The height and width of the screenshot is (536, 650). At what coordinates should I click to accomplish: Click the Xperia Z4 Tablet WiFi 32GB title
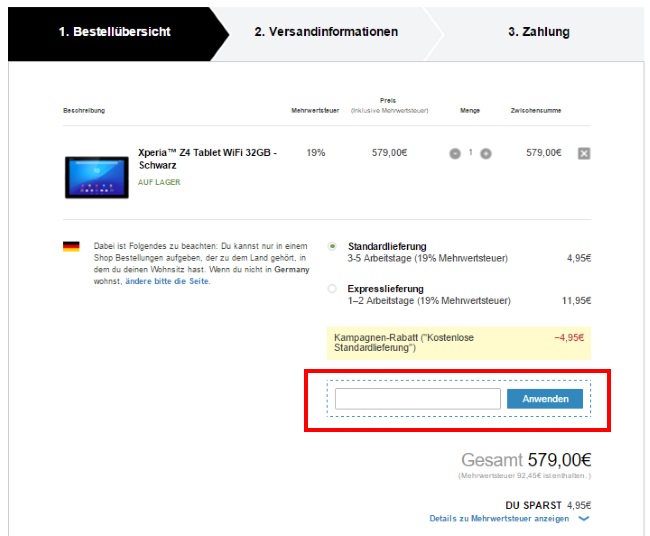point(207,159)
